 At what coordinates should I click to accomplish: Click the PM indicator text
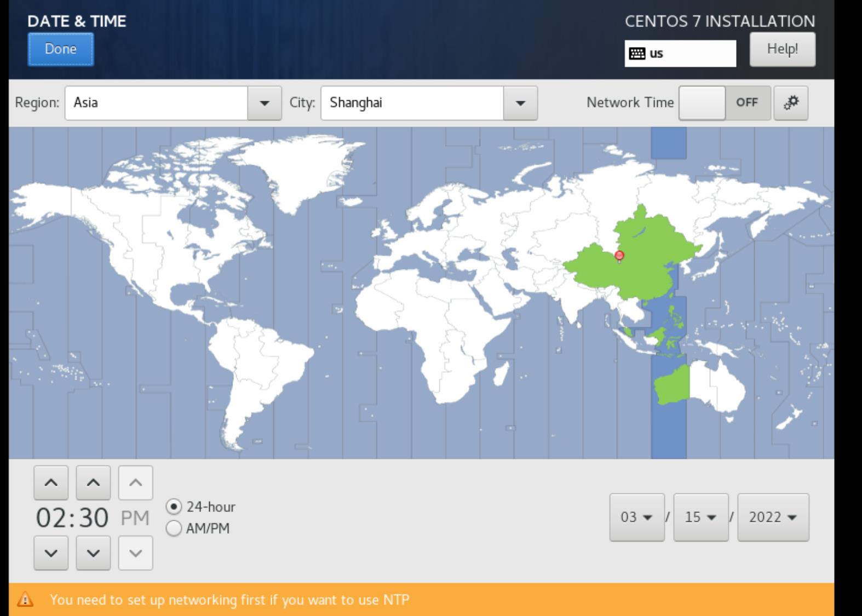point(135,517)
